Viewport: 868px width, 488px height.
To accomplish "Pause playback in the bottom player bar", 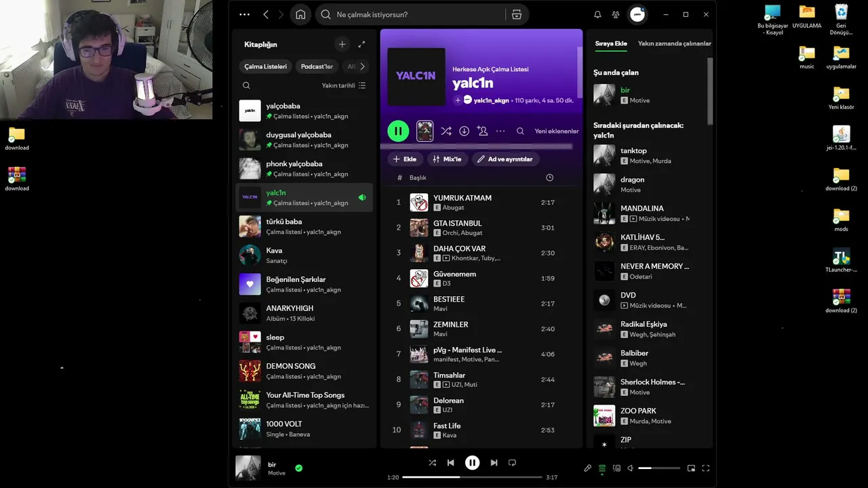I will (472, 463).
